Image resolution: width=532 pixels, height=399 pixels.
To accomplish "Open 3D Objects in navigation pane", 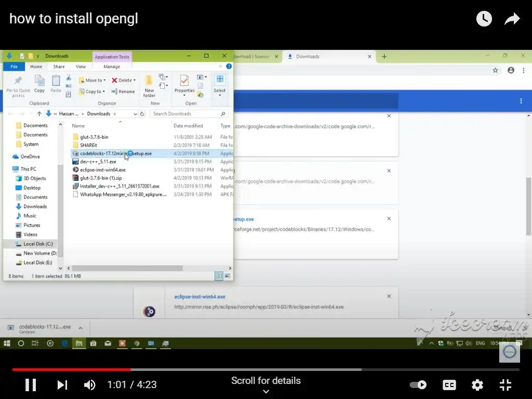I will click(35, 179).
